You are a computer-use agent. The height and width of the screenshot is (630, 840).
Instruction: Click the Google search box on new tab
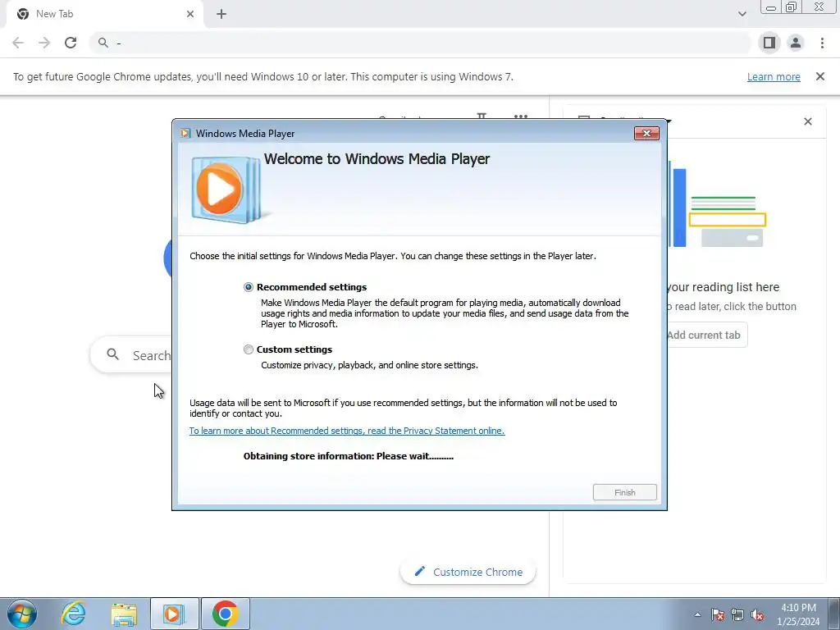coord(131,355)
